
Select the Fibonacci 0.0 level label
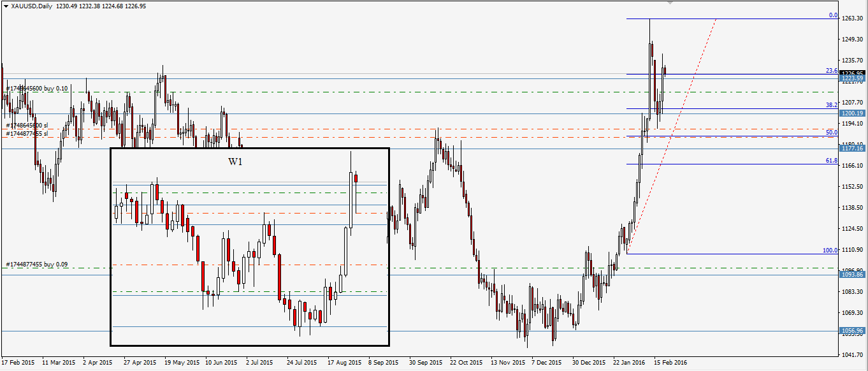tap(832, 15)
